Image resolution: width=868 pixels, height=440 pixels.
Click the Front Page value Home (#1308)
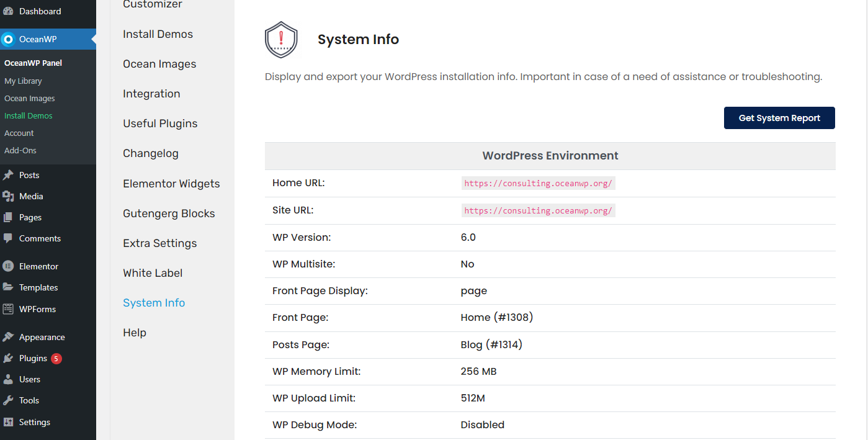(x=497, y=317)
